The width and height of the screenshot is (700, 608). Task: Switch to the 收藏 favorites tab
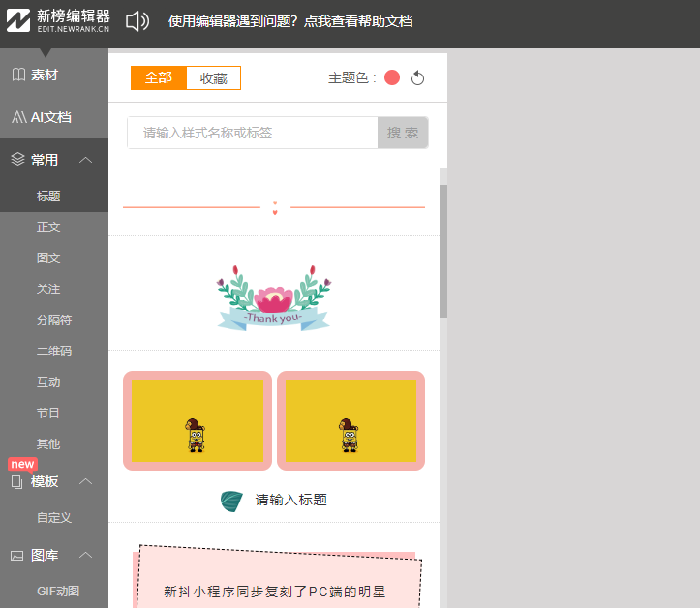point(213,78)
